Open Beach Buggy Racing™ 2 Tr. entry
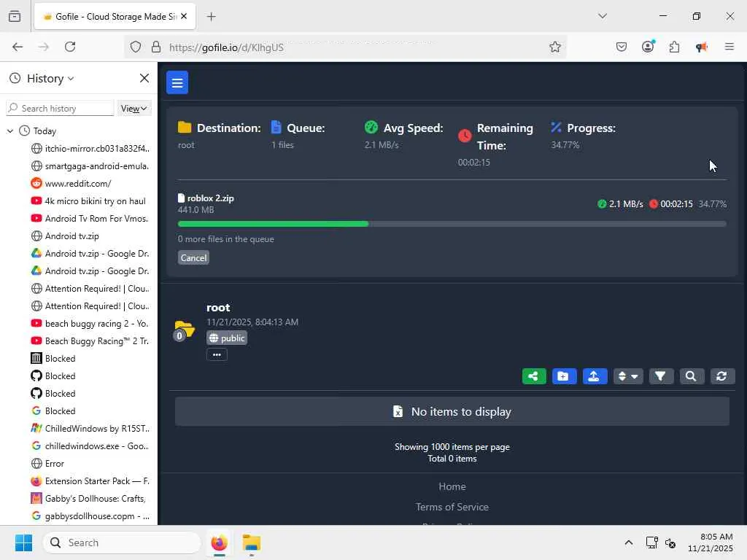Image resolution: width=747 pixels, height=560 pixels. coord(90,341)
